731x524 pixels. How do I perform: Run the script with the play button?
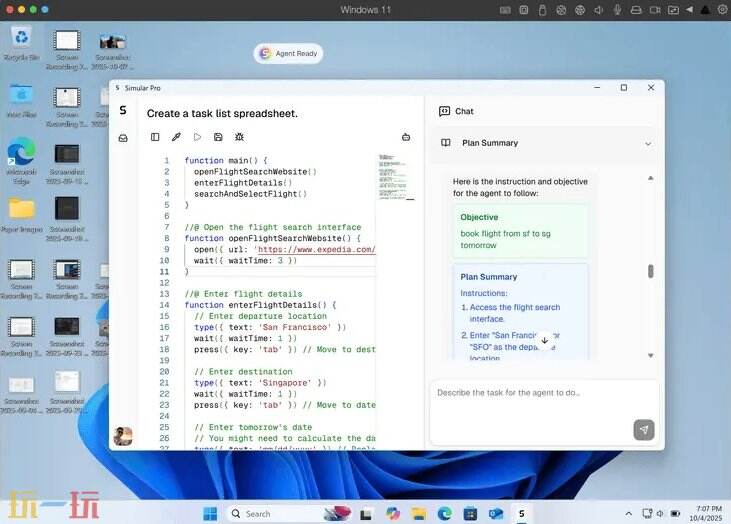tap(197, 137)
